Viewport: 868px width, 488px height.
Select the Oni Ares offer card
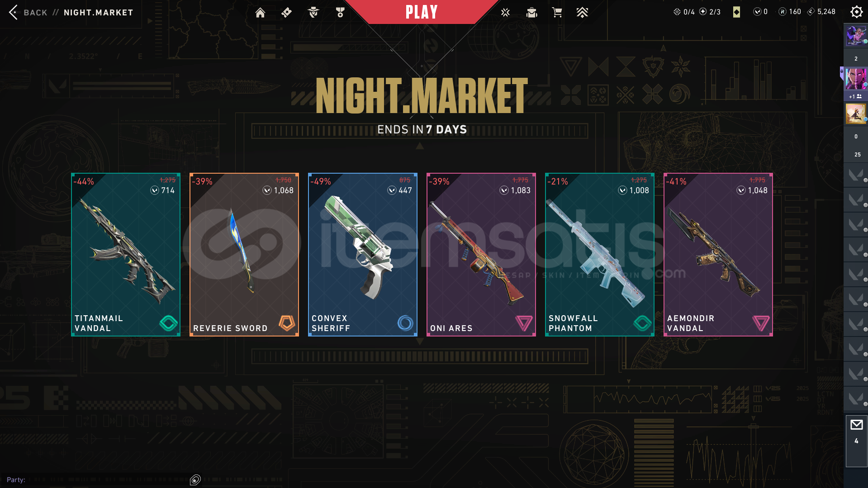click(x=481, y=254)
